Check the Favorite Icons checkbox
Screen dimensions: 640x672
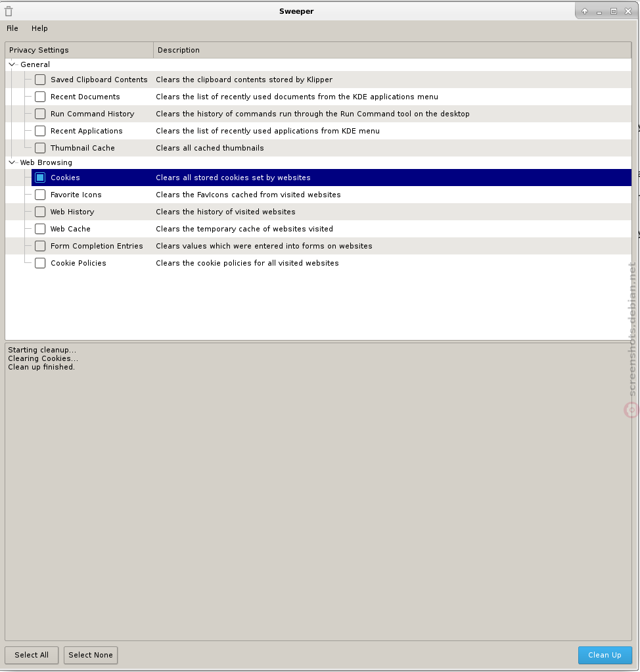(x=40, y=195)
